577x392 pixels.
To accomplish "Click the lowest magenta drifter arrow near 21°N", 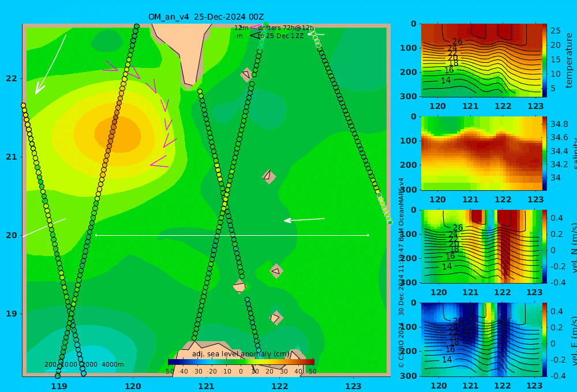I will 159,161.
